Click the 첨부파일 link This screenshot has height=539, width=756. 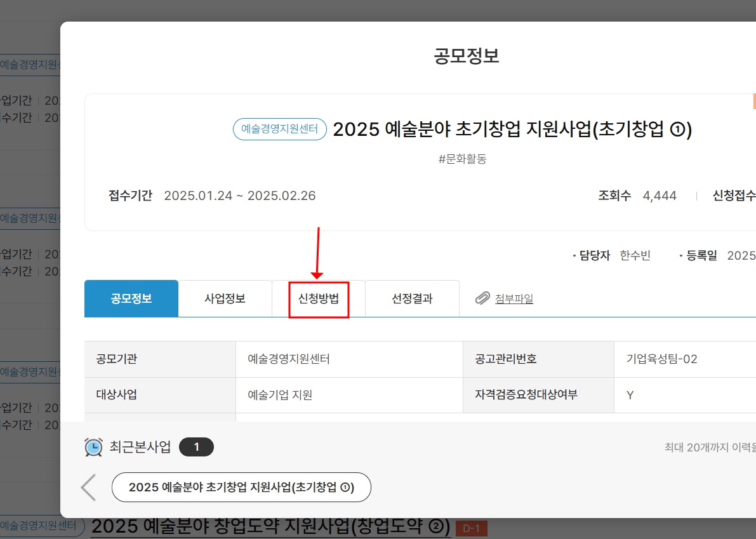pyautogui.click(x=514, y=299)
